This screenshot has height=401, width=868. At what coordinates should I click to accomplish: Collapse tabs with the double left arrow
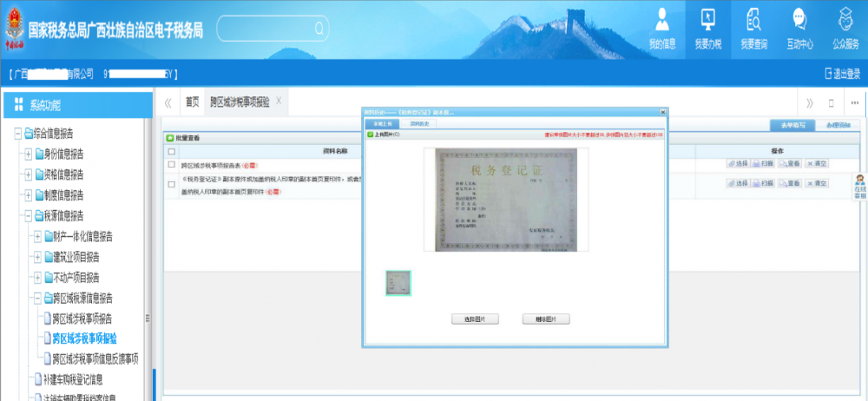click(x=168, y=102)
